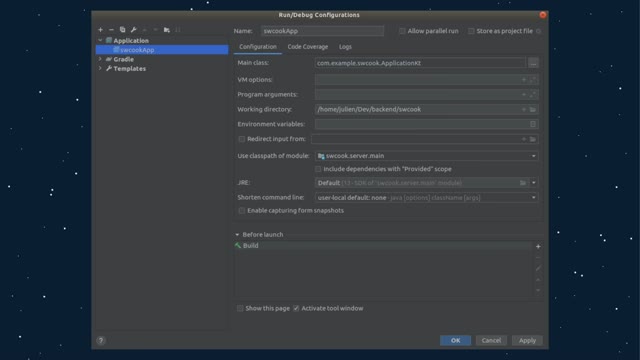The width and height of the screenshot is (640, 360).
Task: Click the Name field
Action: coord(322,31)
